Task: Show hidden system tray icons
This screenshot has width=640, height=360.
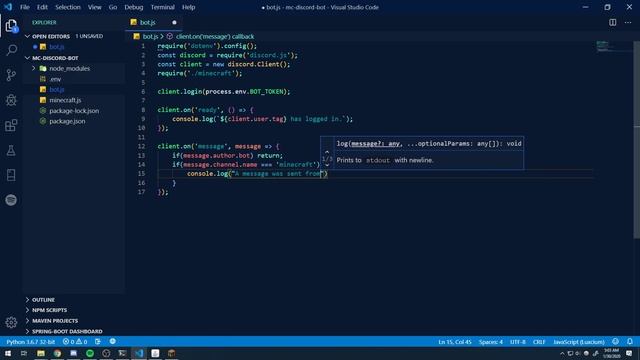Action: (x=562, y=353)
